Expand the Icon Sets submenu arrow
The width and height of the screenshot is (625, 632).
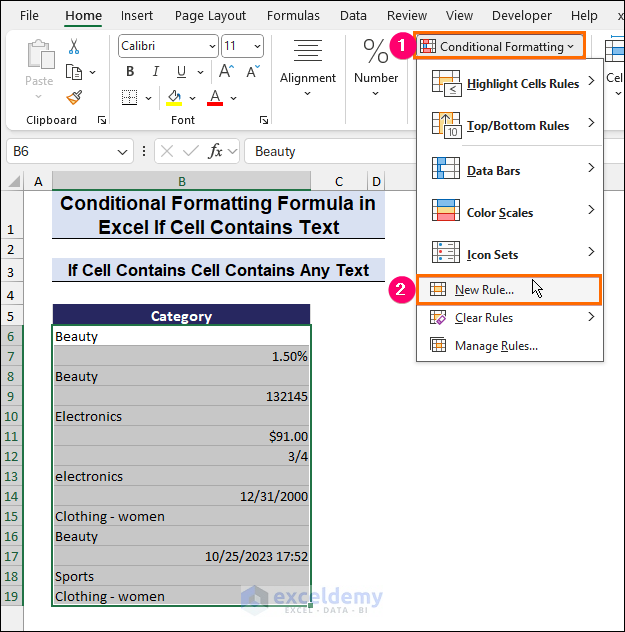click(x=591, y=252)
